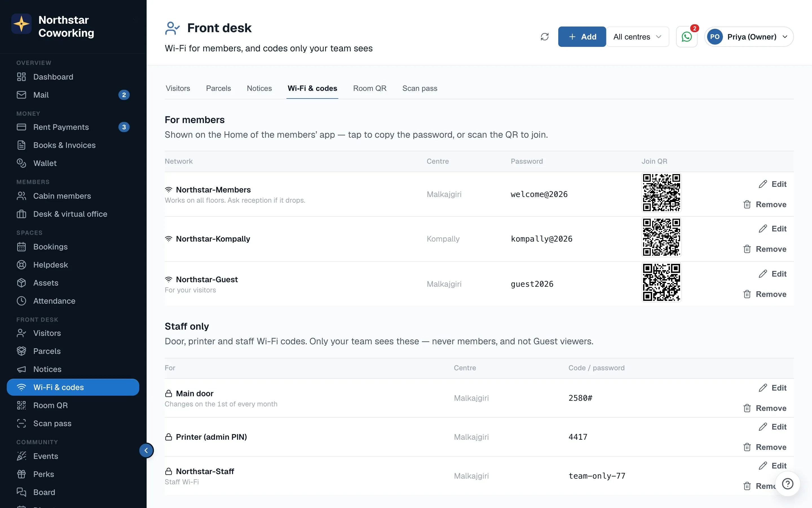Open Dashboard from the sidebar
Screen dimensions: 812x508
tap(73, 77)
